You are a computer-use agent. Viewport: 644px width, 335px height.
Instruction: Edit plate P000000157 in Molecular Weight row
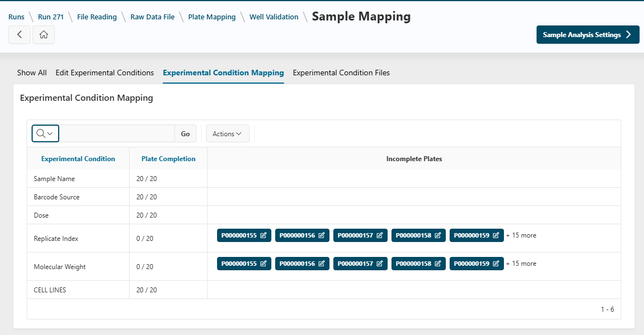360,264
